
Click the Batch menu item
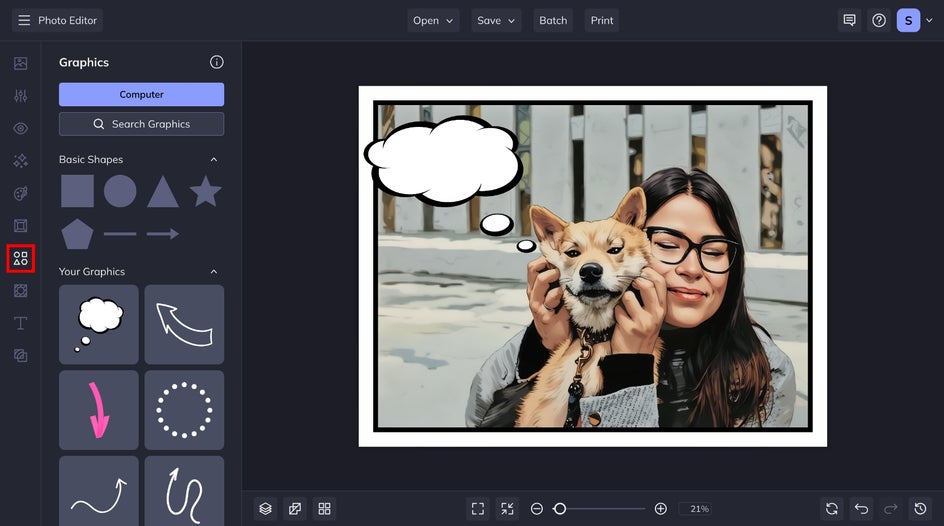click(553, 20)
